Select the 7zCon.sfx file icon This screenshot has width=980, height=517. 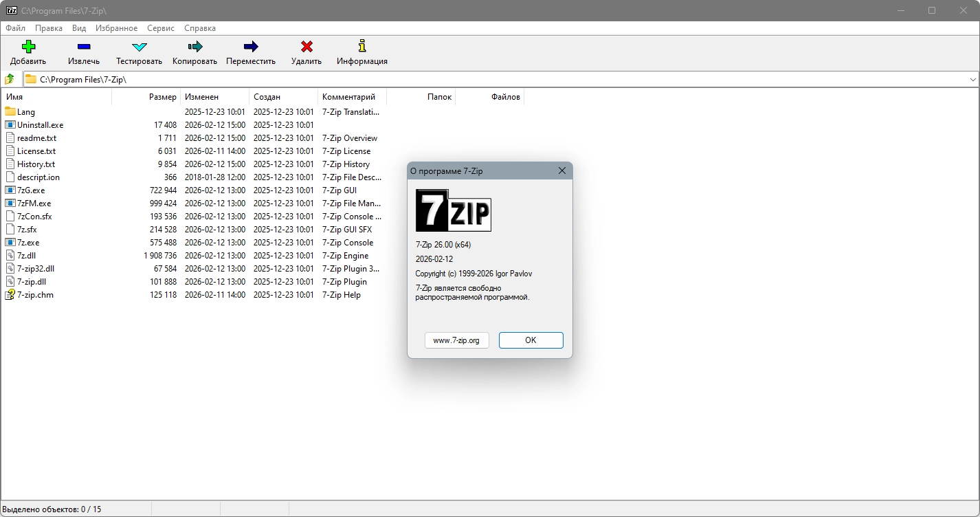(x=10, y=216)
